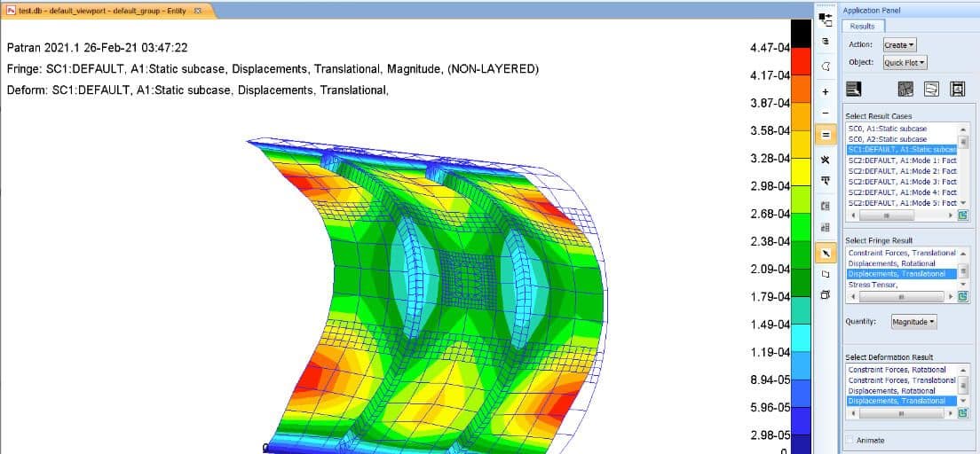Open the Plot Options icon
This screenshot has width=980, height=454.
click(x=958, y=89)
